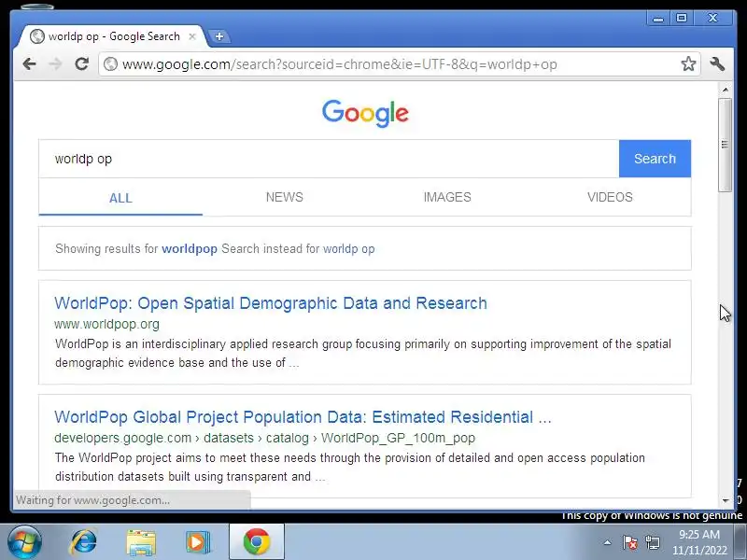Click the Chrome taskbar icon
Image resolution: width=747 pixels, height=560 pixels.
click(256, 542)
